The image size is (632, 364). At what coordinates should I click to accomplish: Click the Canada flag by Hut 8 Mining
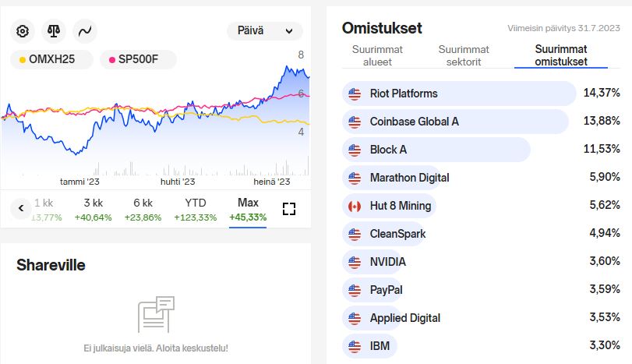(355, 207)
